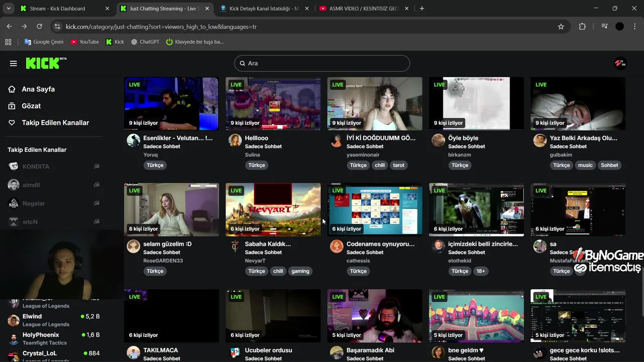Open YouTube bookmark
This screenshot has height=362, width=644.
pyautogui.click(x=85, y=42)
